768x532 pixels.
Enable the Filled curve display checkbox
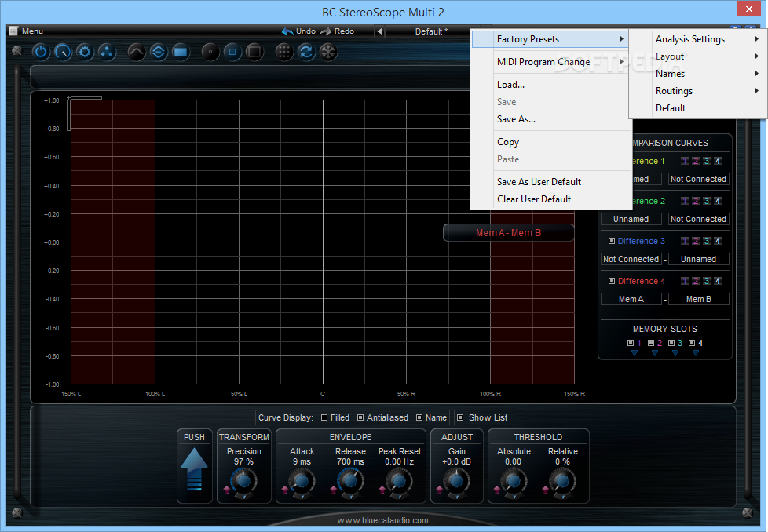(324, 417)
